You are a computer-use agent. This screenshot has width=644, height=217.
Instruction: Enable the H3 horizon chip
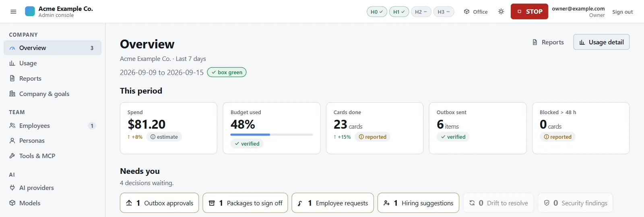[x=444, y=12]
